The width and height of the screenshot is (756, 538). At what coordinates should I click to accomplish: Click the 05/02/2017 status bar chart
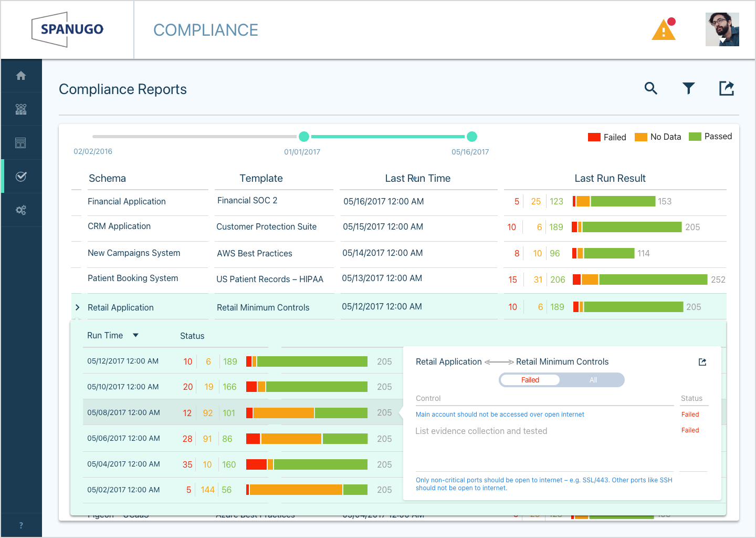(307, 490)
